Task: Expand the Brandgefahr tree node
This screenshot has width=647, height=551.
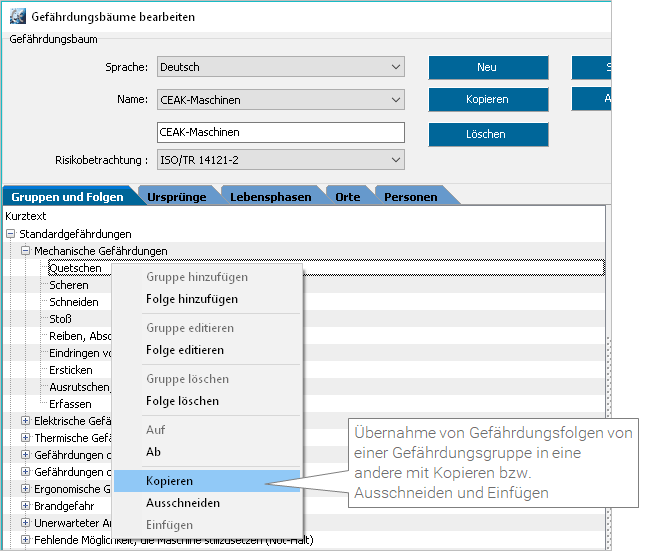Action: click(26, 506)
